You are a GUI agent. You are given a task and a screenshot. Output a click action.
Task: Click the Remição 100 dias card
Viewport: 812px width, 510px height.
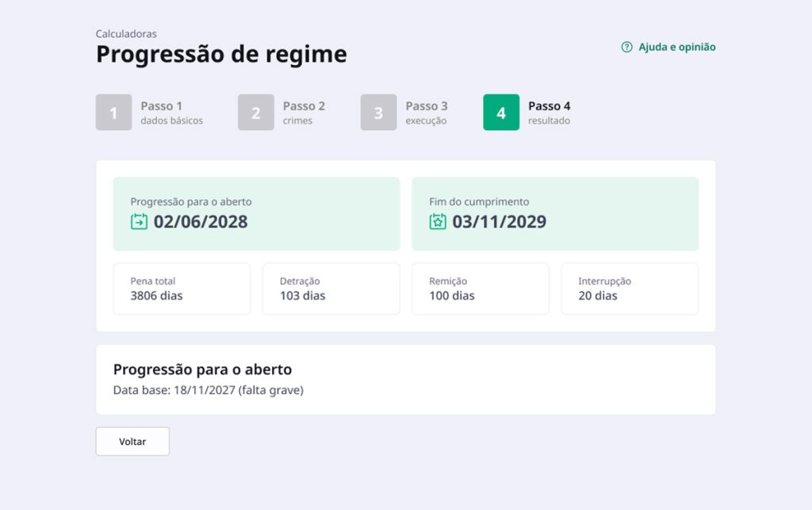click(480, 289)
